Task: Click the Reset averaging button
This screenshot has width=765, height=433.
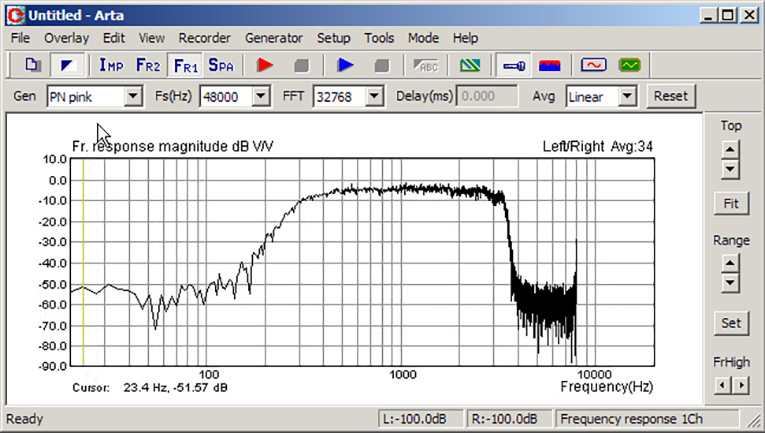Action: (x=671, y=96)
